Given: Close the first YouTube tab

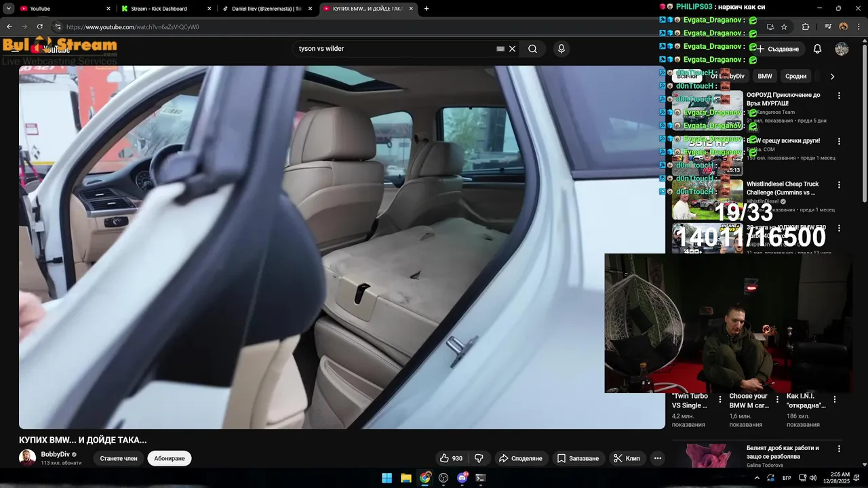Looking at the screenshot, I should tap(108, 9).
